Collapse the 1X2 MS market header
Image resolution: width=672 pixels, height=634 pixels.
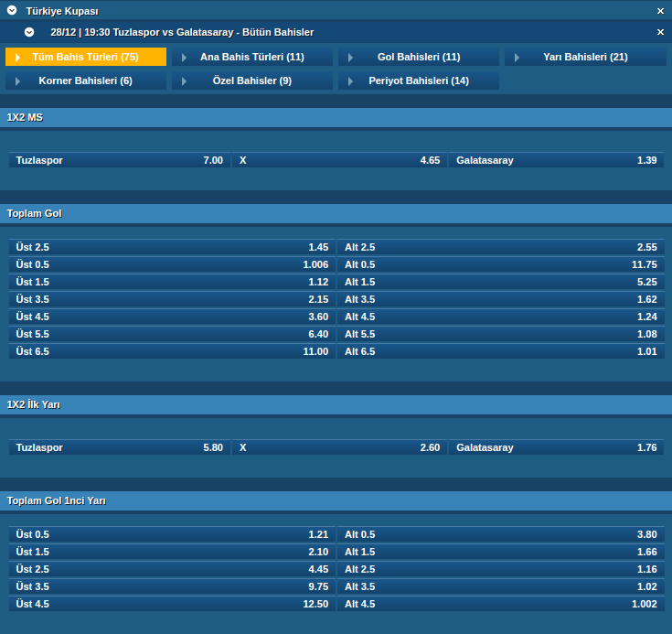(x=336, y=117)
